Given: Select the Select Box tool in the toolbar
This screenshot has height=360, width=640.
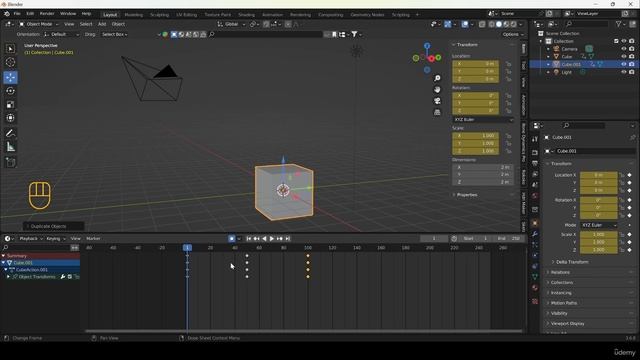Looking at the screenshot, I should (11, 49).
